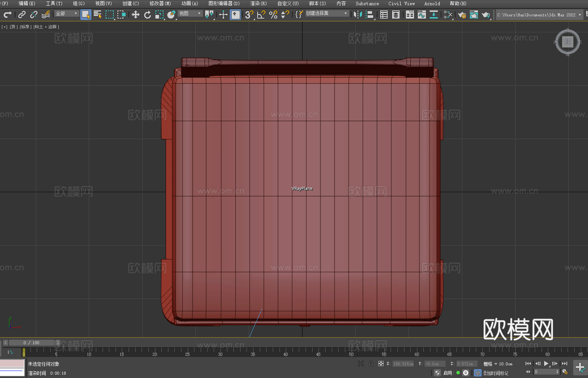Activate the Select Object tool
Image resolution: width=588 pixels, height=378 pixels.
86,15
